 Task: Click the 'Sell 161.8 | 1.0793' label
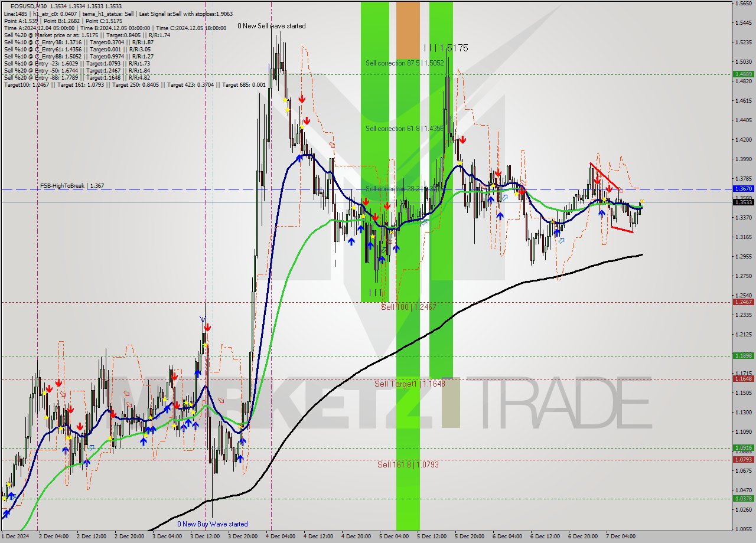pyautogui.click(x=408, y=465)
